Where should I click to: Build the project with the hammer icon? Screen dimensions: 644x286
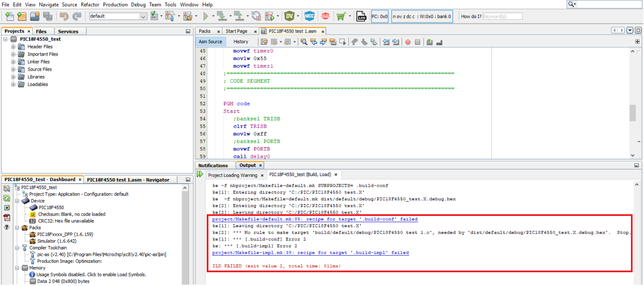[x=170, y=16]
